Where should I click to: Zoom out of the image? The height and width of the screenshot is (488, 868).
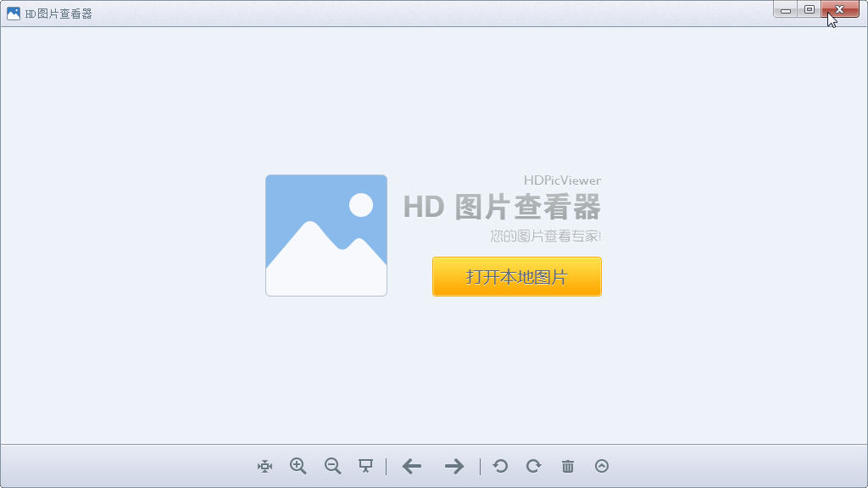[331, 466]
